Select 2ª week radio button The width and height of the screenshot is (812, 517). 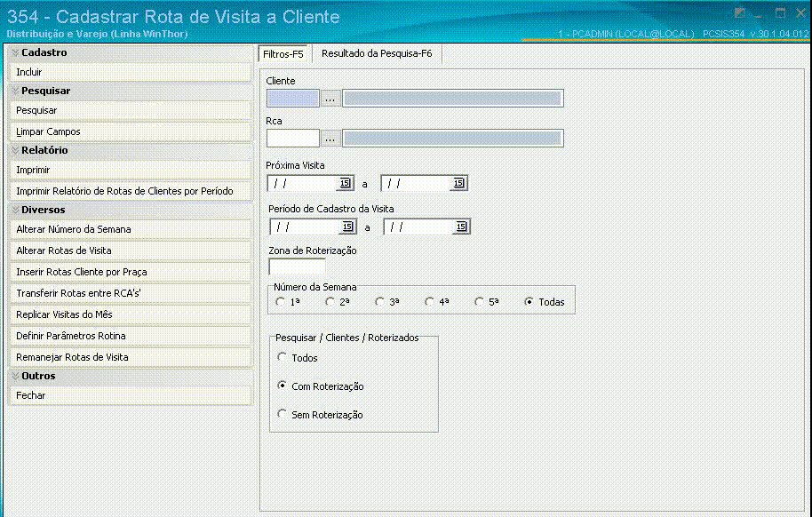(330, 301)
